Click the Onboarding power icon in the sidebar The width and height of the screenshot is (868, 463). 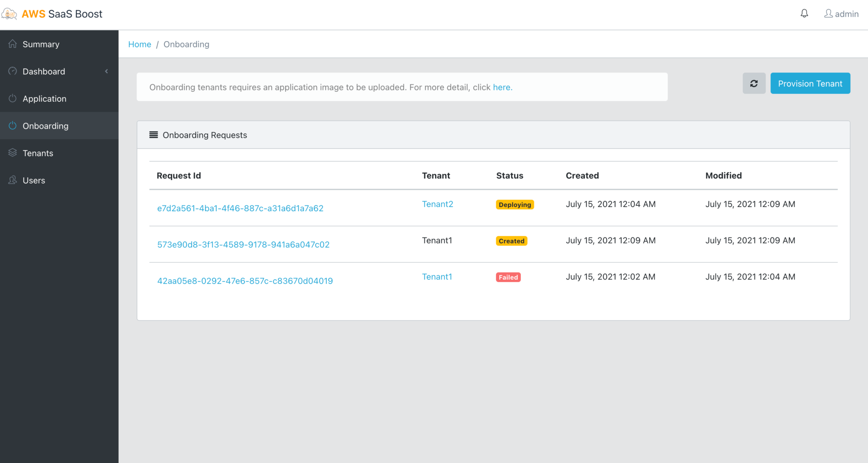tap(12, 126)
